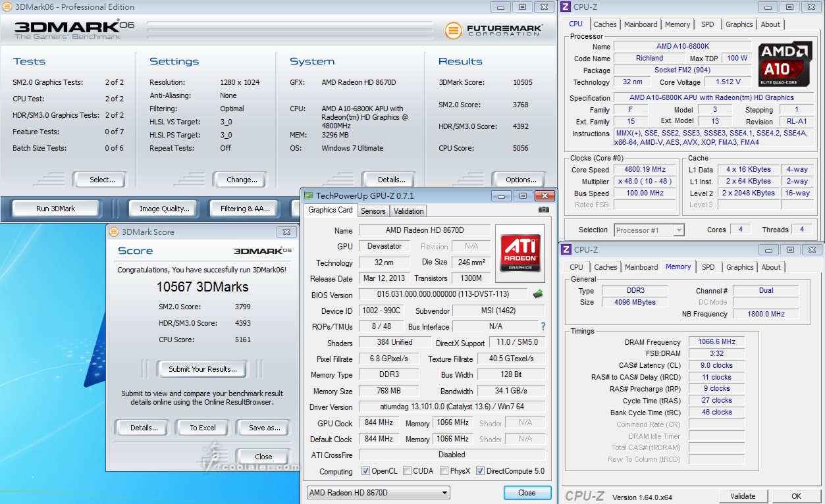This screenshot has width=825, height=504.
Task: Toggle the OpenCL checkbox in GPU-Z
Action: click(366, 471)
